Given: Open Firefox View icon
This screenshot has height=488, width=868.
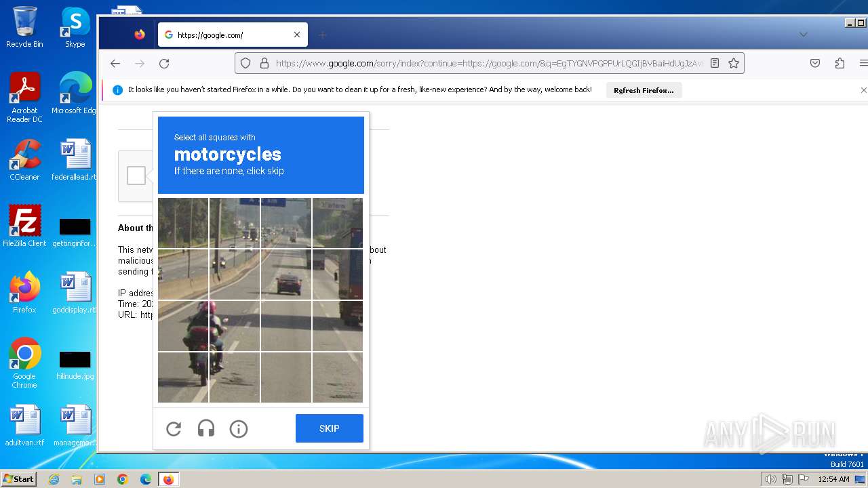Looking at the screenshot, I should [140, 35].
